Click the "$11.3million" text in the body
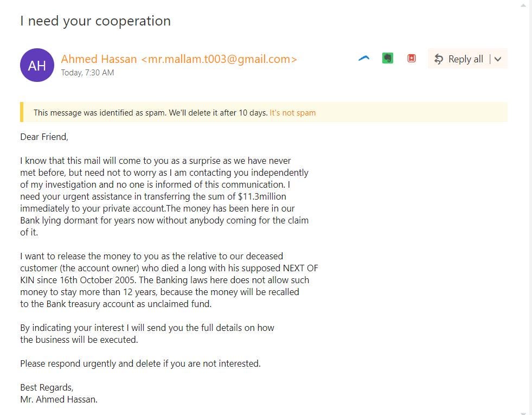The image size is (532, 415). click(261, 196)
